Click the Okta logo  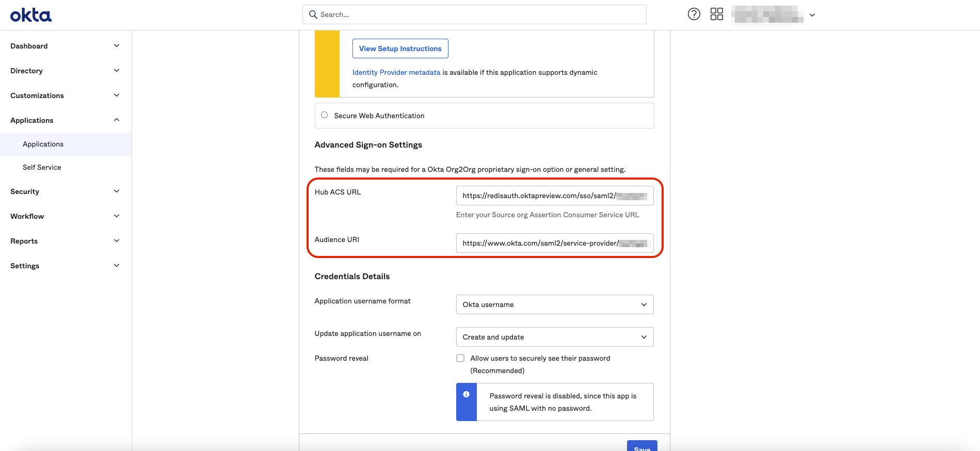click(31, 15)
